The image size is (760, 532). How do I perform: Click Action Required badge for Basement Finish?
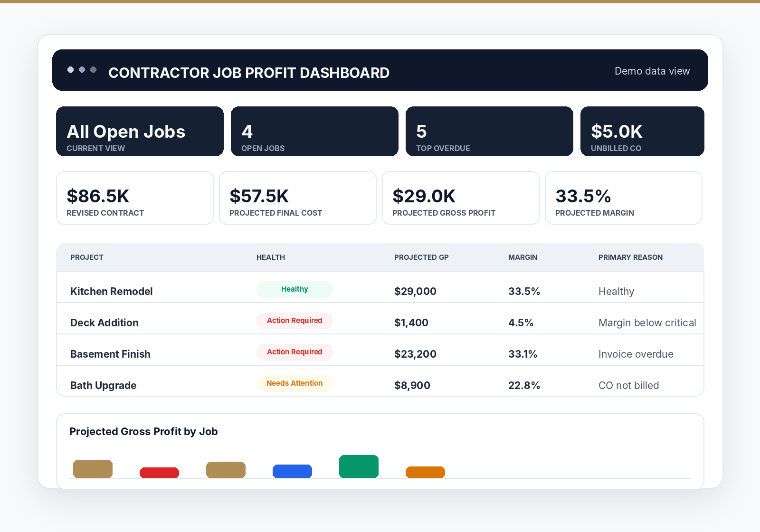tap(294, 352)
